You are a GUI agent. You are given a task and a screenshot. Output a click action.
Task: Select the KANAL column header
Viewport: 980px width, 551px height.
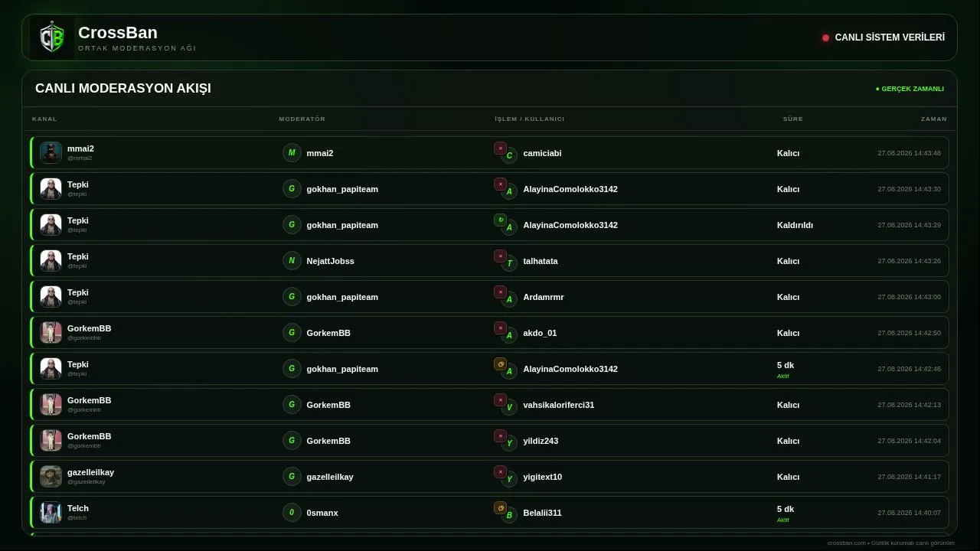tap(44, 119)
